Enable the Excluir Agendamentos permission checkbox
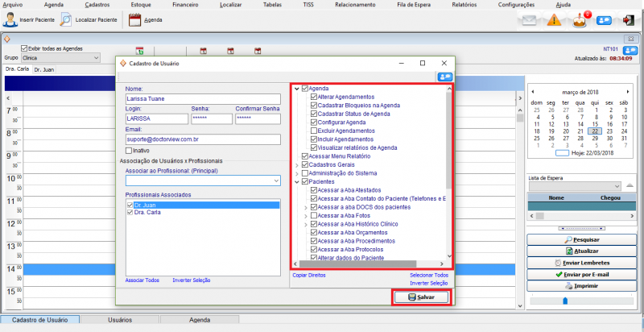644x332 pixels. click(x=314, y=131)
